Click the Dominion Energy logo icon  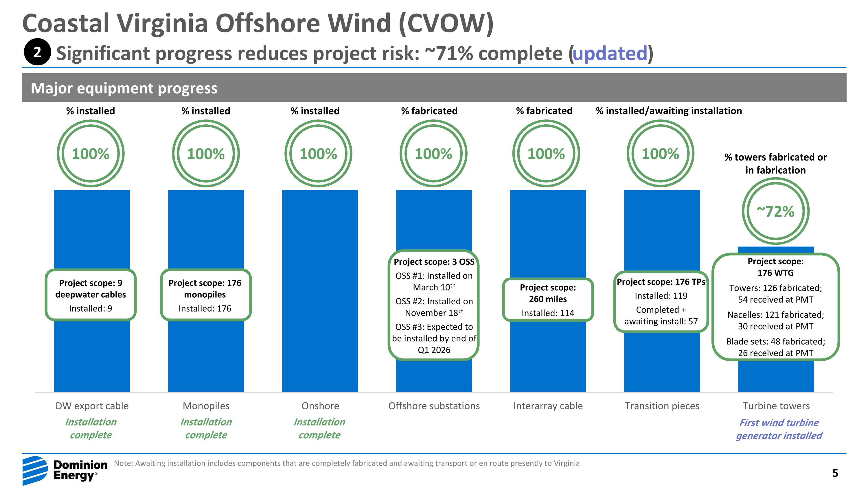35,470
